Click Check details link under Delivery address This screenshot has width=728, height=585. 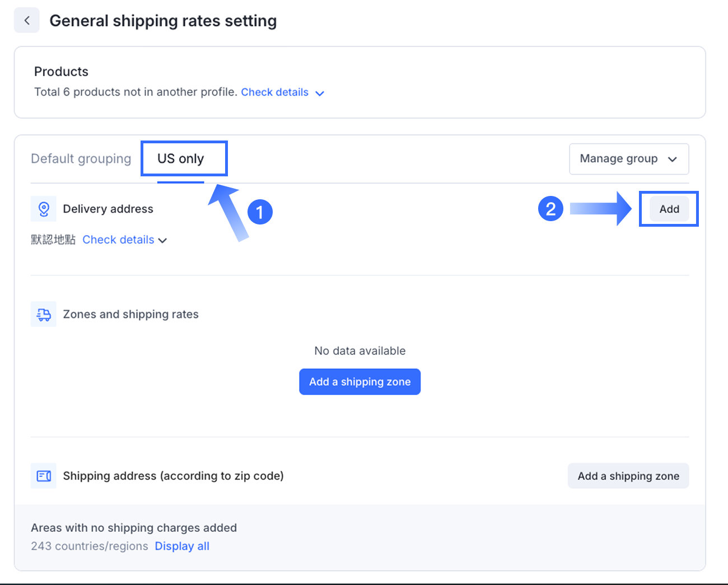point(118,240)
